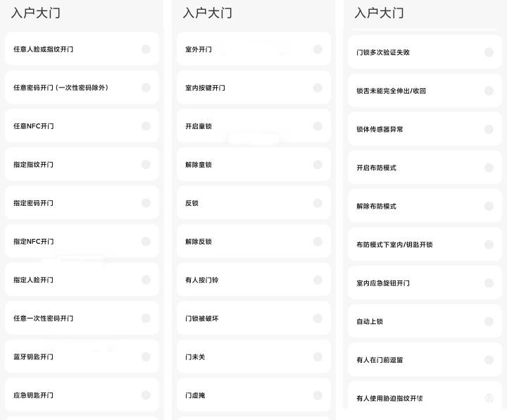
Task: Click the 解除童锁 label
Action: point(199,165)
